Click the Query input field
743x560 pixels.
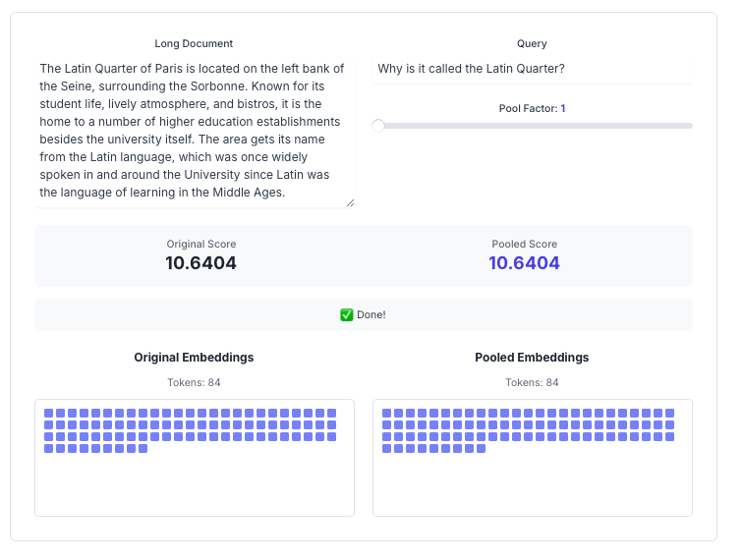(x=532, y=69)
